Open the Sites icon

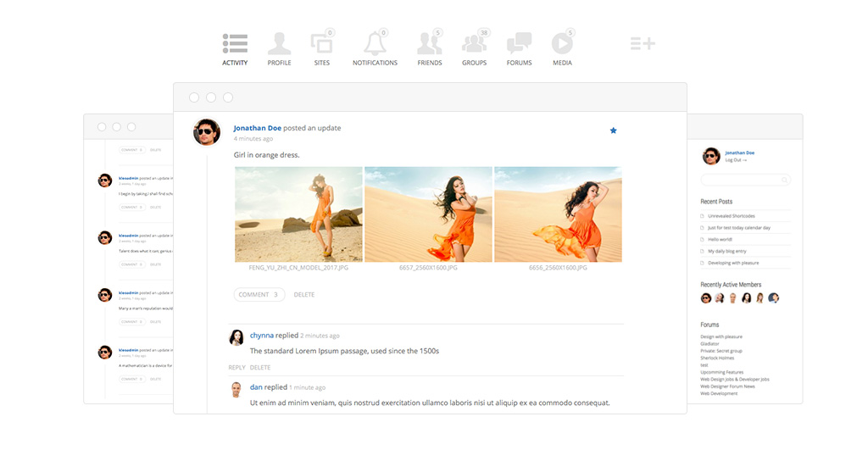(x=321, y=44)
